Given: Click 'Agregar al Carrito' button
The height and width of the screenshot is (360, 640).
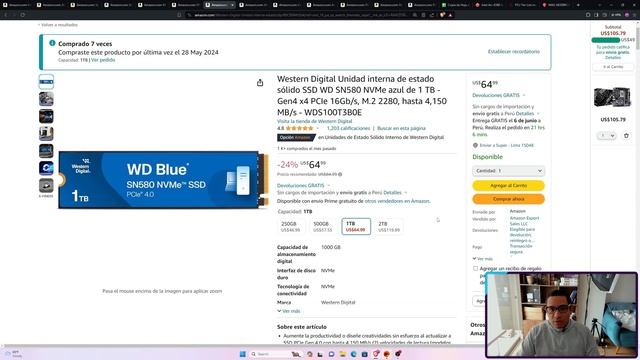Looking at the screenshot, I should (508, 185).
